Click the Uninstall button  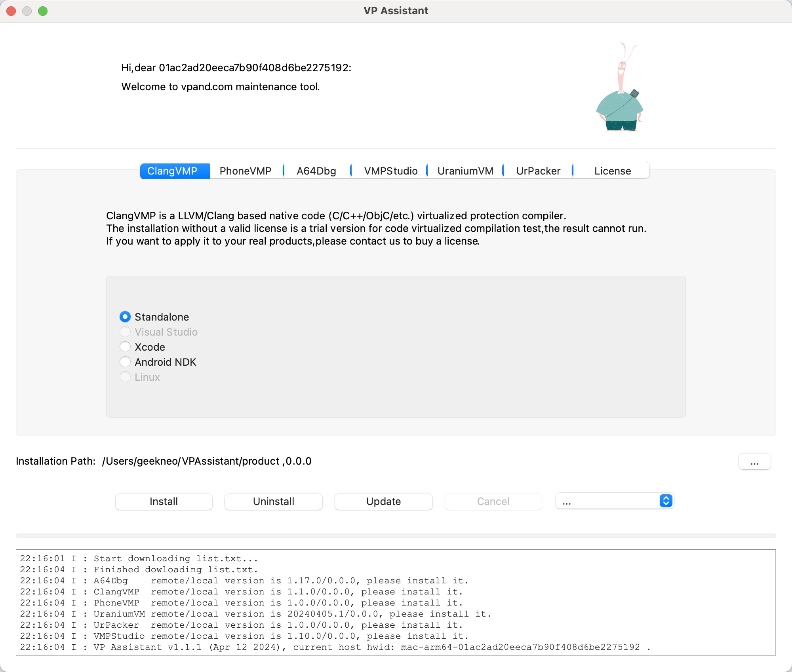tap(273, 501)
